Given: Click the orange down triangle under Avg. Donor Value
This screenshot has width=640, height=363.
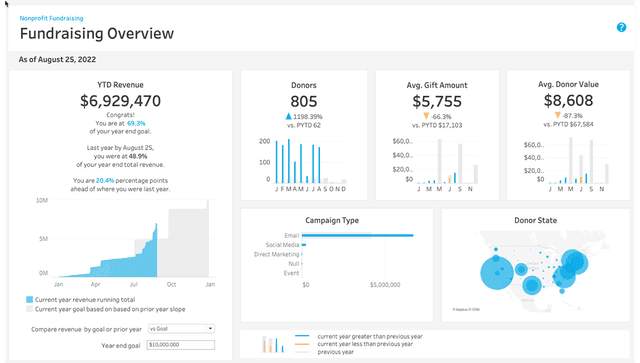Looking at the screenshot, I should click(x=558, y=116).
